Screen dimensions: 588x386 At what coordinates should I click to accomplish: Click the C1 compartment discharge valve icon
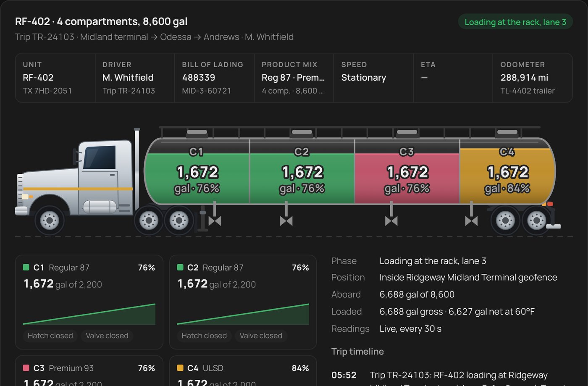(215, 221)
